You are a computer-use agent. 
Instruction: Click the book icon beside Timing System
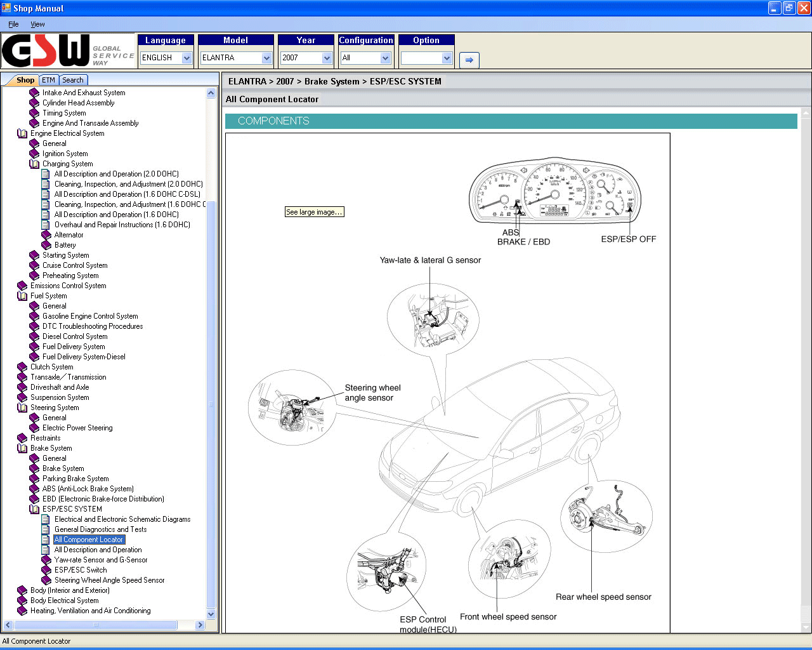34,113
